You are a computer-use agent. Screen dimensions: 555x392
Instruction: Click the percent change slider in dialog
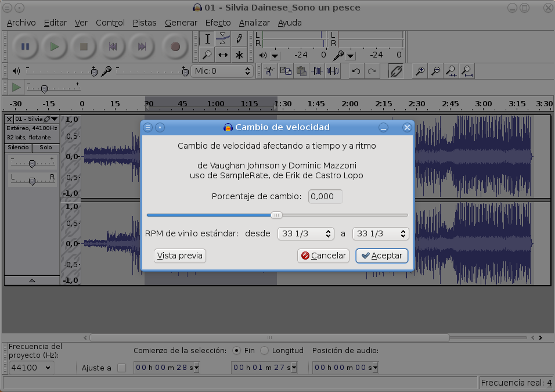click(x=277, y=215)
